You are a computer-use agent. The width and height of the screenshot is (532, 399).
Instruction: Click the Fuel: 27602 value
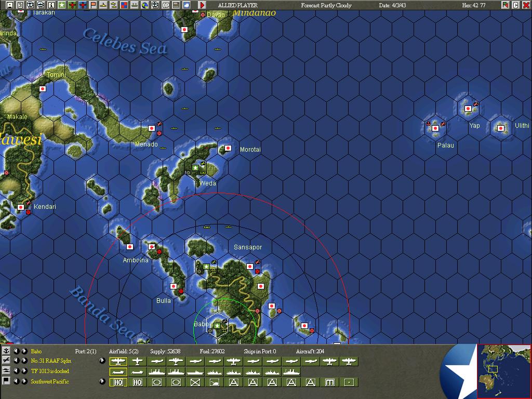pyautogui.click(x=212, y=351)
